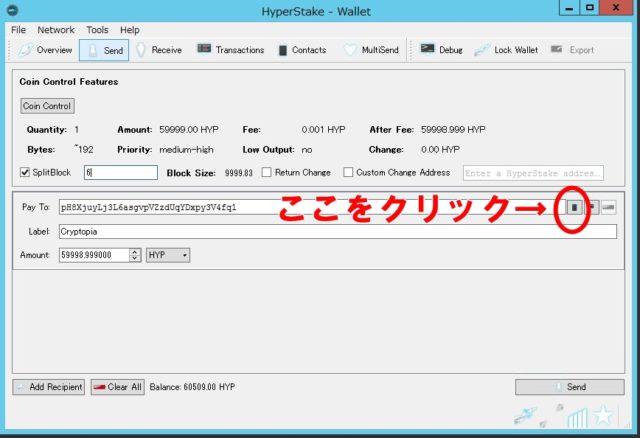The width and height of the screenshot is (640, 438).
Task: Open the HYP unit dropdown
Action: (x=168, y=255)
